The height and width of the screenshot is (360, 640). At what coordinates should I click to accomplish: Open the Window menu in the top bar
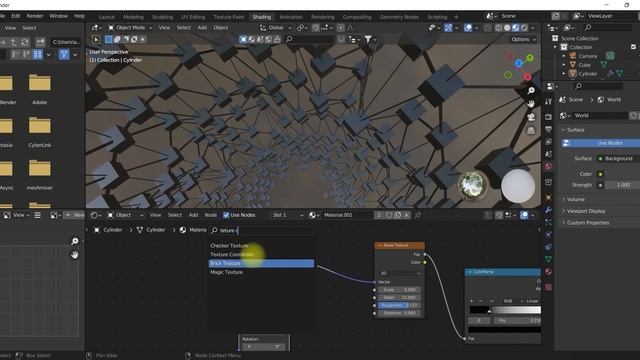(x=58, y=16)
